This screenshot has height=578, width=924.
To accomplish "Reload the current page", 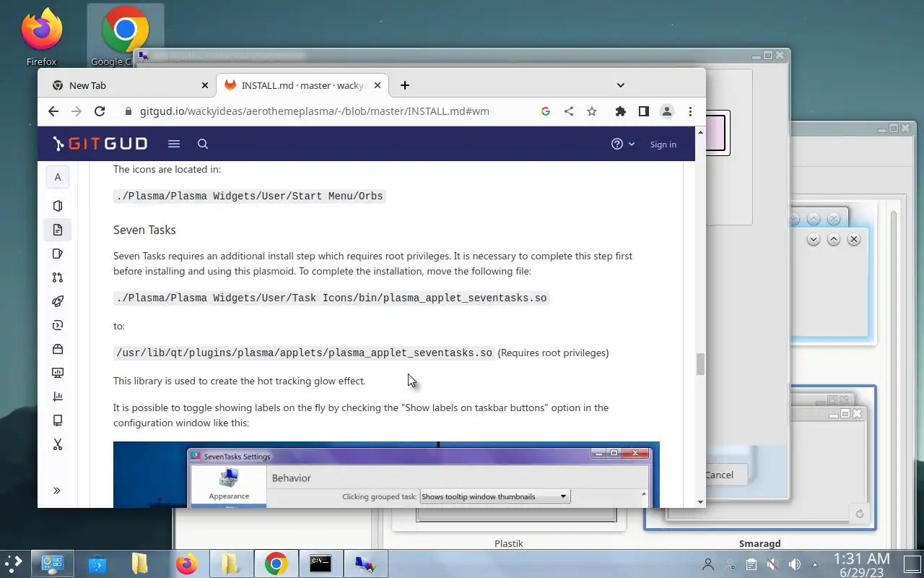I will [x=100, y=111].
